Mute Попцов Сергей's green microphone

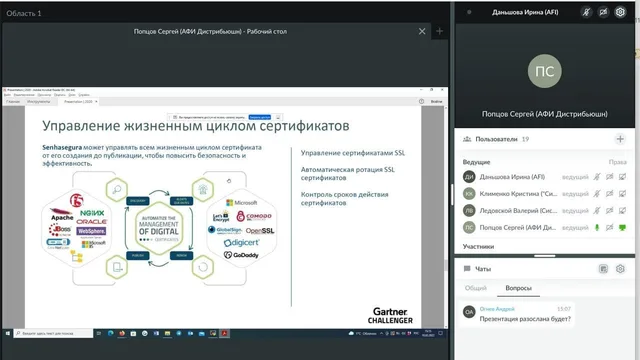pos(597,227)
